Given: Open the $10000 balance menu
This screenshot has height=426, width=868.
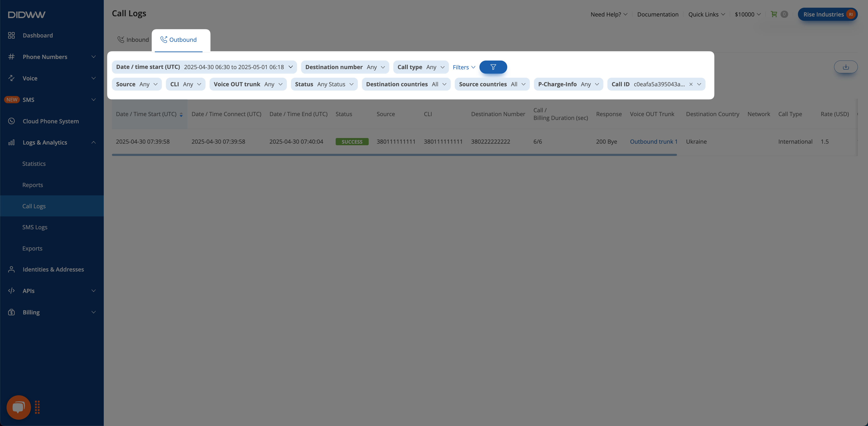Looking at the screenshot, I should coord(748,14).
